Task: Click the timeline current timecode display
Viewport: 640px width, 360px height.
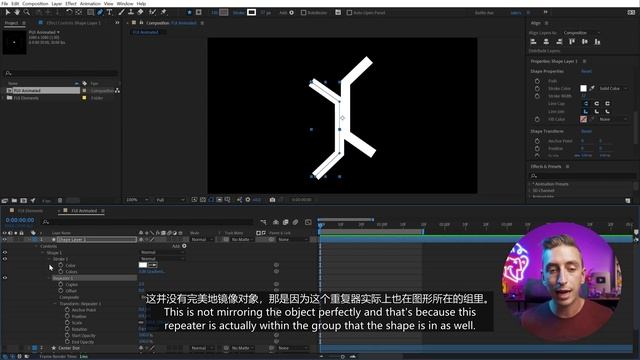Action: click(20, 220)
